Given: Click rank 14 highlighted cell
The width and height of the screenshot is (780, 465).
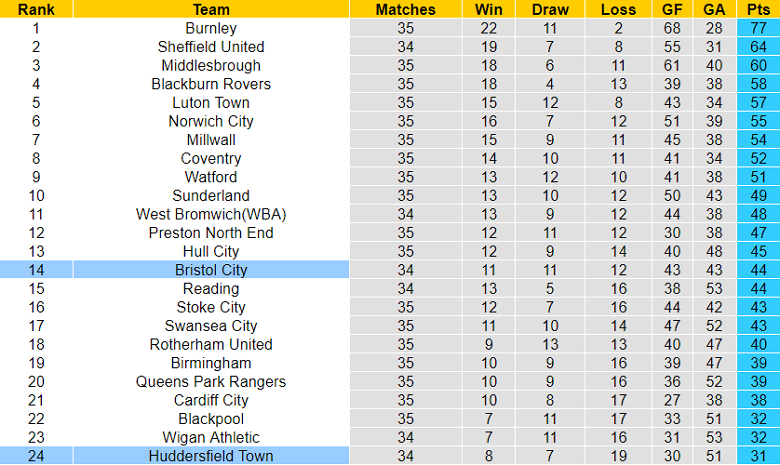Looking at the screenshot, I should [x=36, y=270].
